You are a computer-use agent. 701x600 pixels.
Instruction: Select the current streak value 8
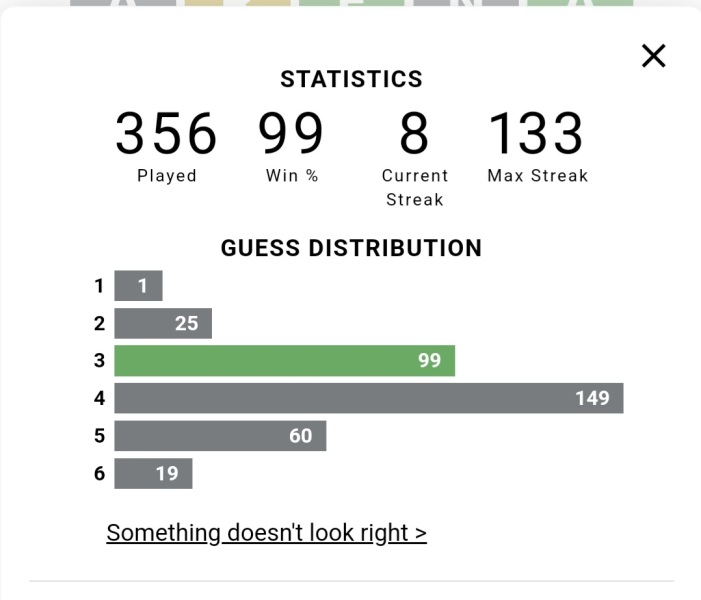414,133
